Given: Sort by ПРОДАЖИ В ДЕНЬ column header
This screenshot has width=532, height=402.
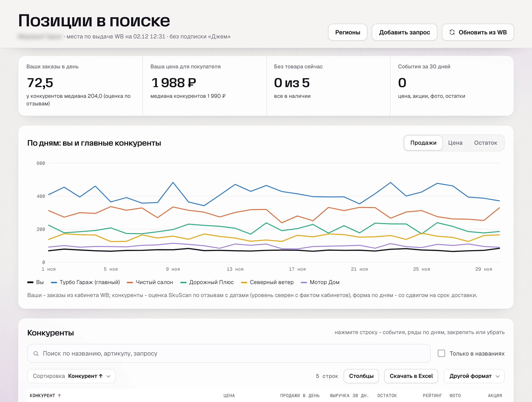Looking at the screenshot, I should point(300,396).
